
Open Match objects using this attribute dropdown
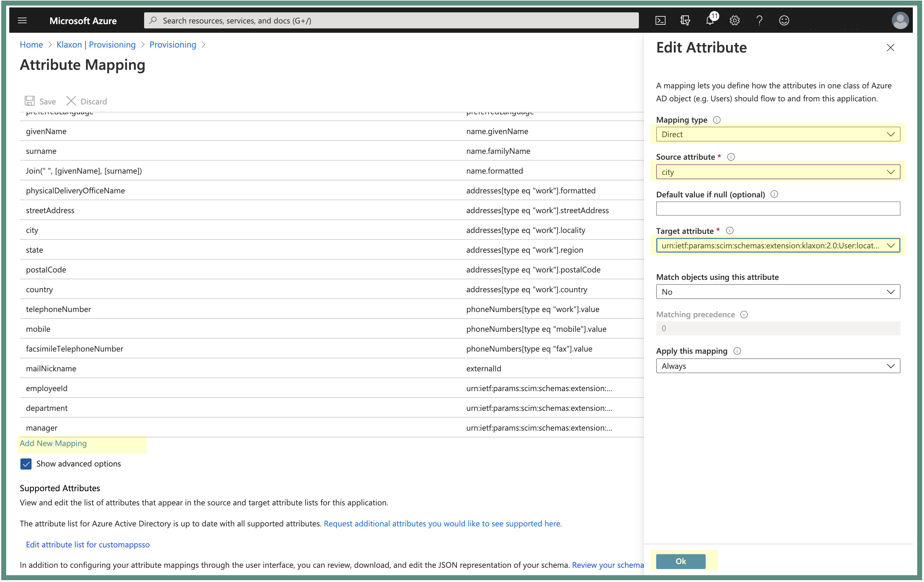tap(777, 292)
